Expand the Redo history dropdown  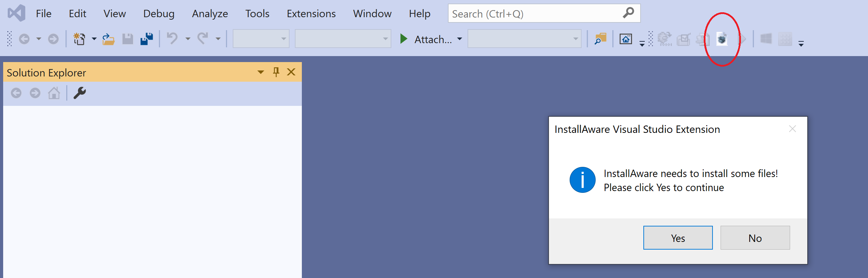(x=218, y=39)
